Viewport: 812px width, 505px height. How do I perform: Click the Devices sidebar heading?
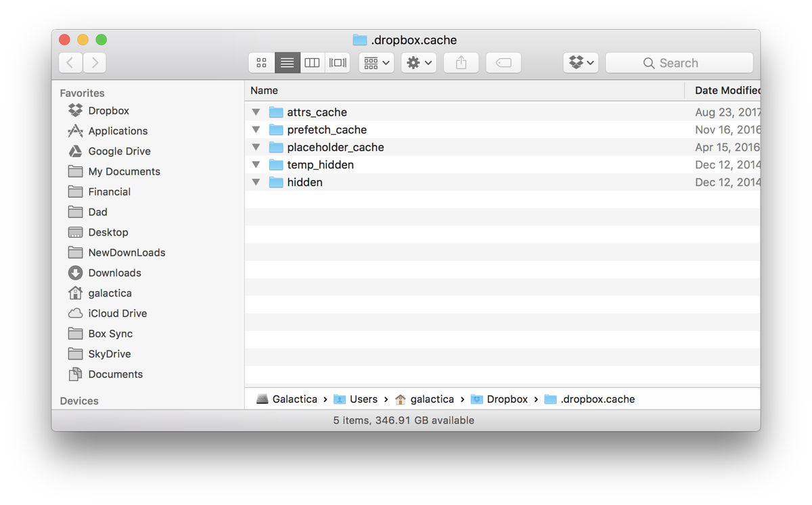tap(79, 401)
